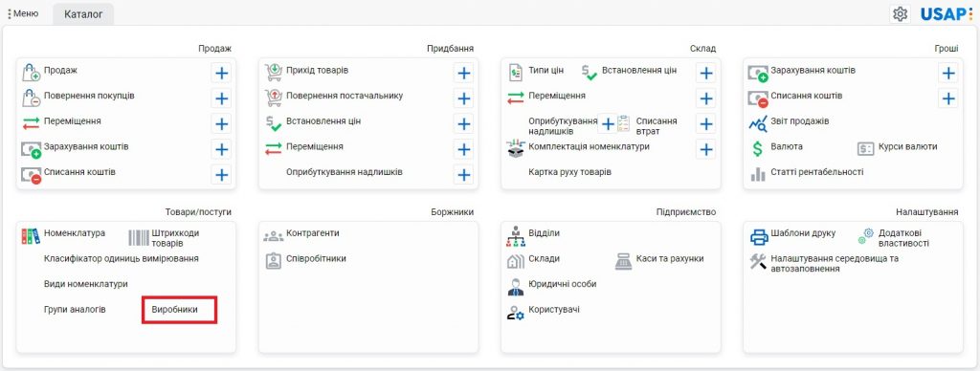Image resolution: width=980 pixels, height=371 pixels.
Task: Open Звіт продажів chart icon
Action: click(x=758, y=123)
